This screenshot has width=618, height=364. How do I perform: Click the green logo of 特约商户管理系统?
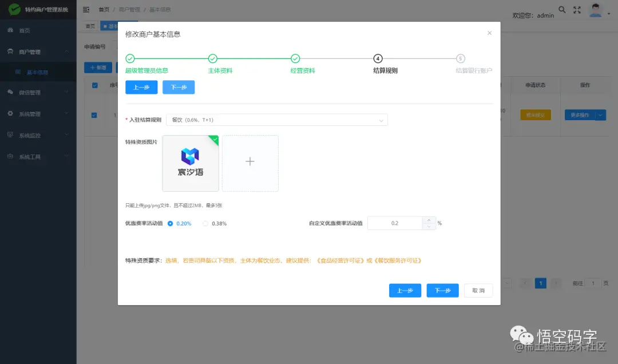[x=14, y=9]
